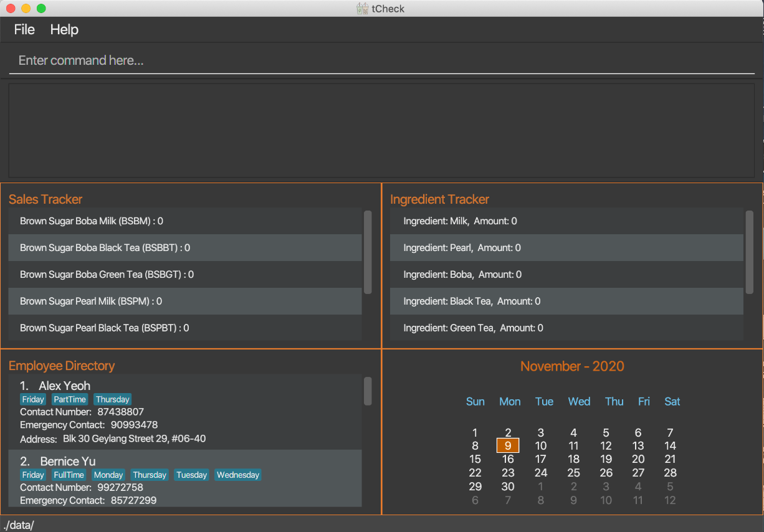Select November 1 on the calendar
Screen dimensions: 764x532
(475, 432)
